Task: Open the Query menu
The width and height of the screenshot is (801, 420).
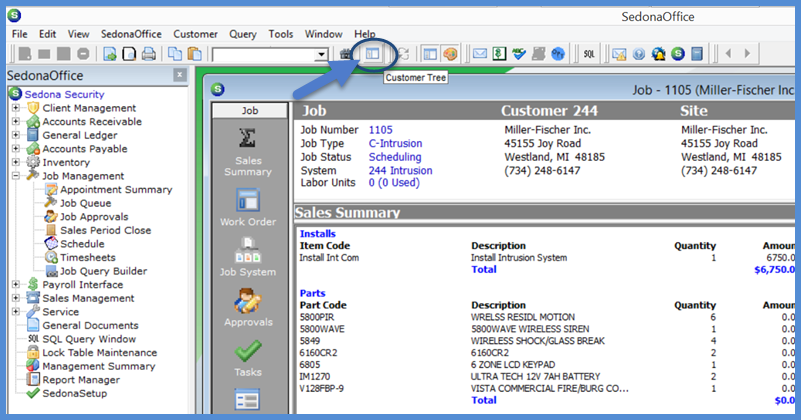Action: tap(243, 34)
